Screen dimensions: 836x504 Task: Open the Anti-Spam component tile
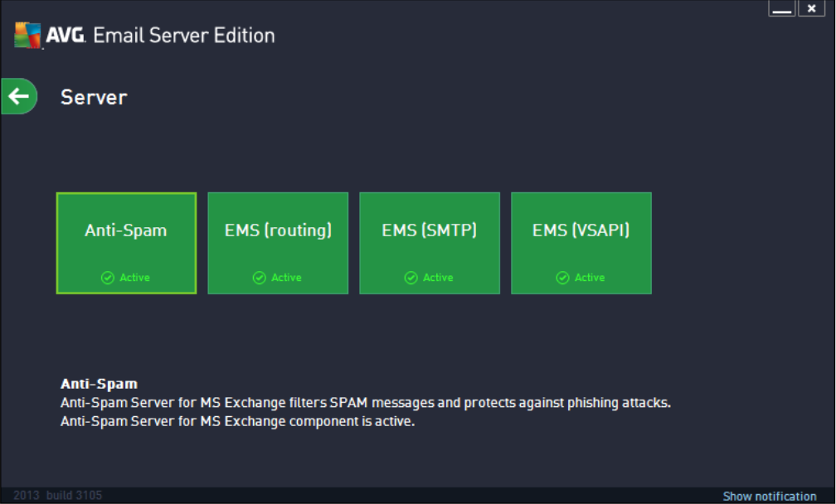126,243
